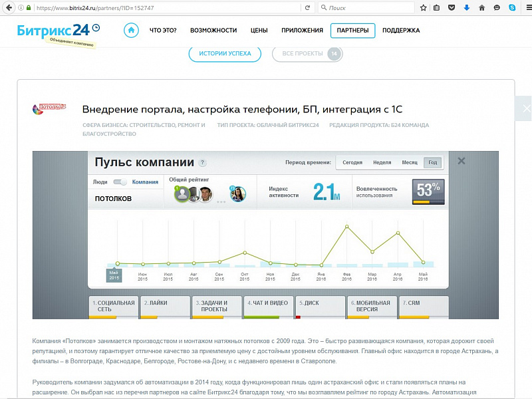Open the 5. Диск tile

pyautogui.click(x=321, y=307)
